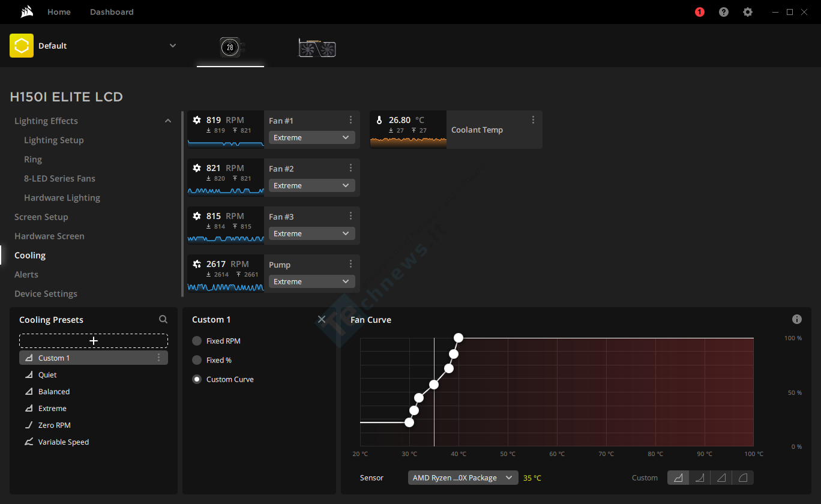Click the Fan #1 RPM graph
Viewport: 821px width, 504px height.
pos(226,143)
